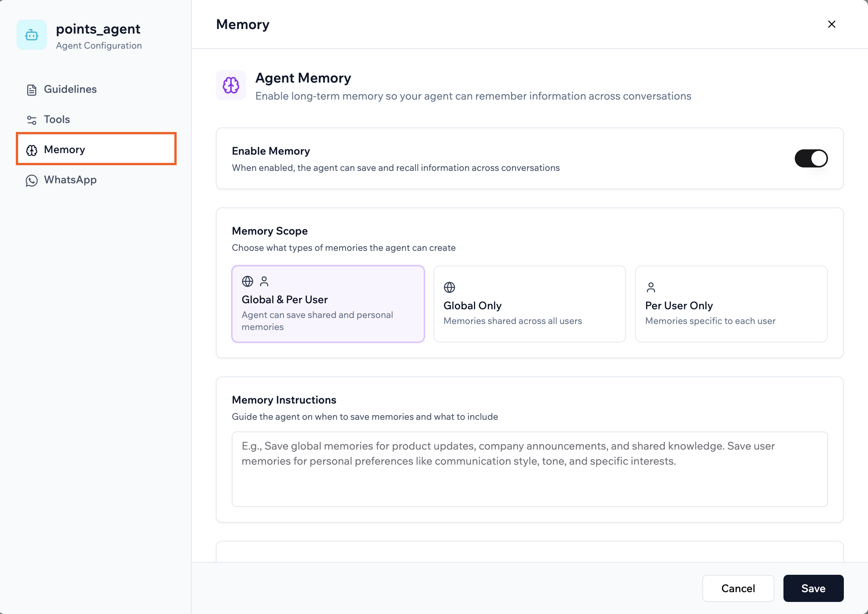Click the purple brain icon beside Agent Memory heading
Viewport: 868px width, 614px height.
[231, 86]
